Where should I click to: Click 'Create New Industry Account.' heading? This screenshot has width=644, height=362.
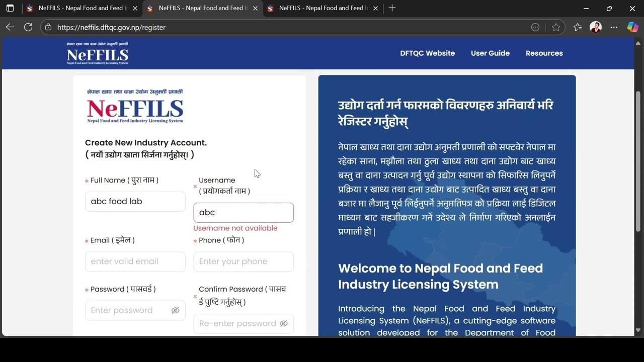click(x=146, y=143)
